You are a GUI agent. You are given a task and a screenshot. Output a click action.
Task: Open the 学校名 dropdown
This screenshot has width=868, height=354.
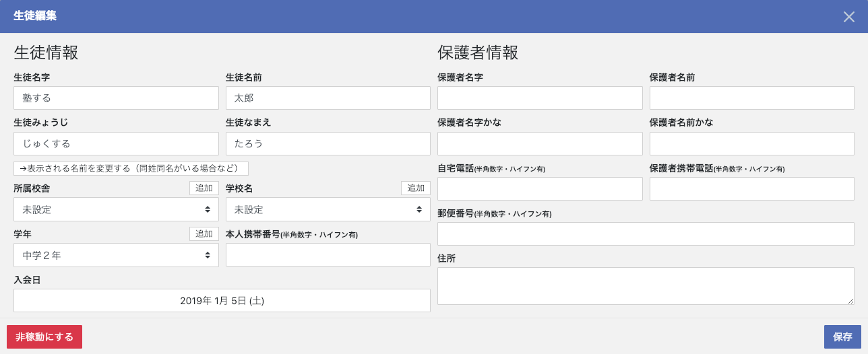[x=328, y=209]
